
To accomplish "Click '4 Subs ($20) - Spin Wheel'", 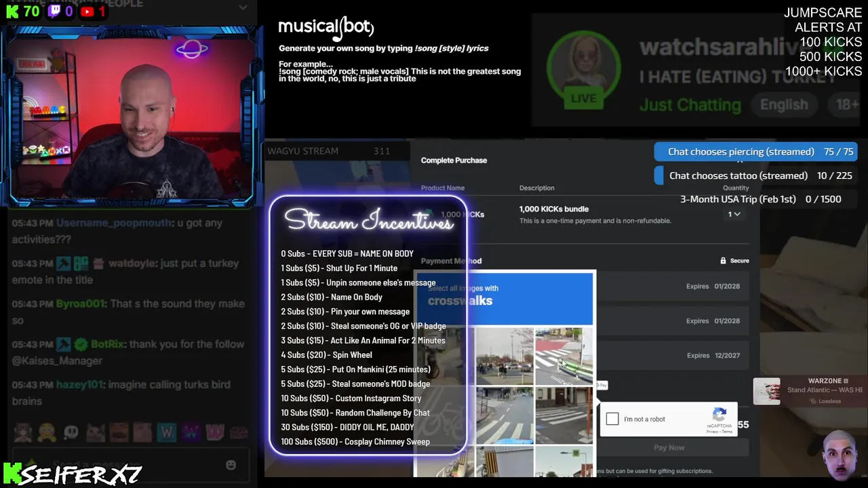I will coord(326,355).
